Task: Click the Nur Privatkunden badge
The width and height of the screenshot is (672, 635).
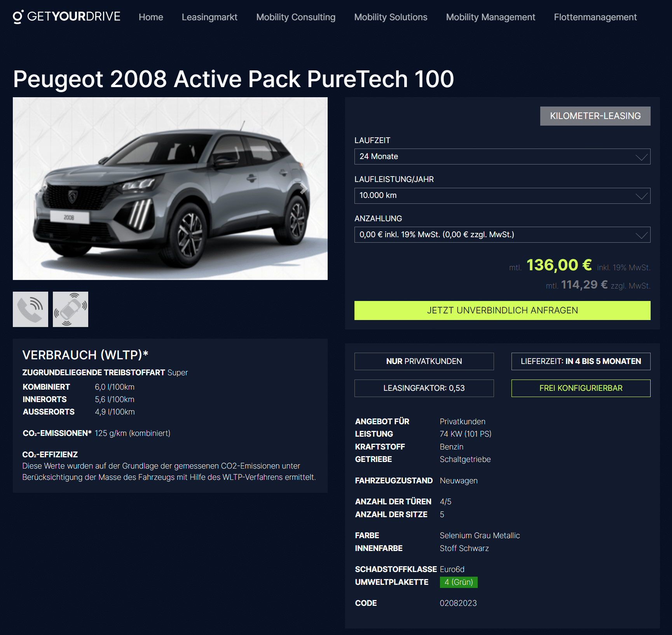Action: tap(424, 361)
